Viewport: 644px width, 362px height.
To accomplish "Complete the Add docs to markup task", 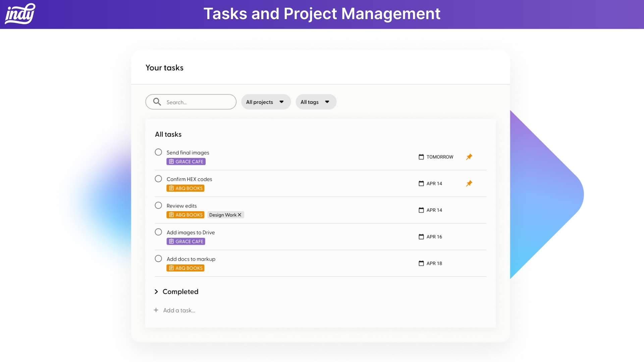I will click(158, 258).
